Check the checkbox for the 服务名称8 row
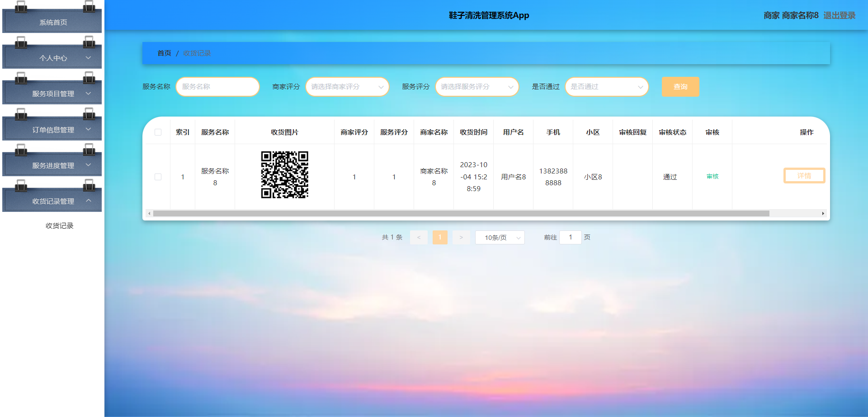Viewport: 868px width, 417px height. pos(158,177)
